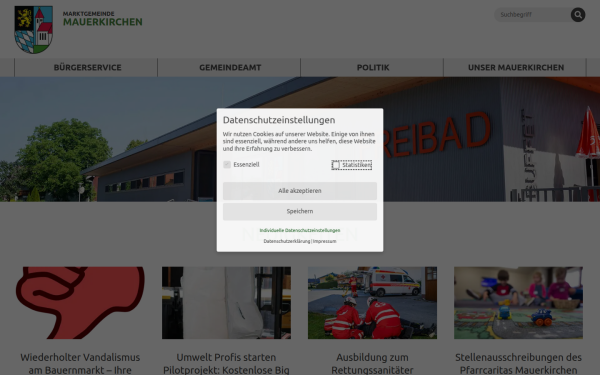Open the Umwelt Profis big bag thumbnail

click(x=226, y=303)
